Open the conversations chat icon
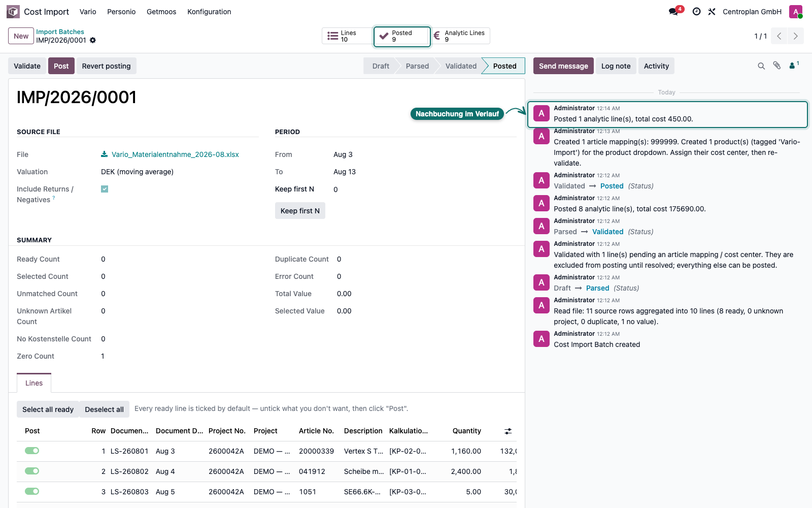The image size is (812, 508). (x=674, y=12)
